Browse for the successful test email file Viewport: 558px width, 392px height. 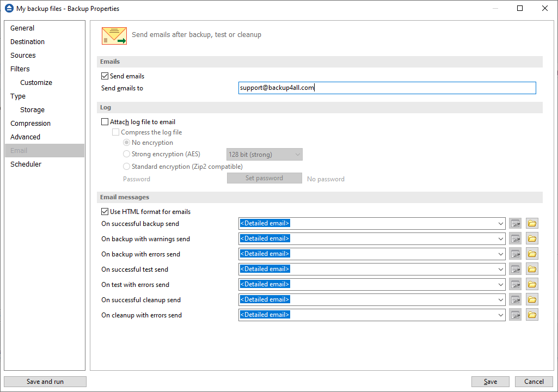pos(532,269)
